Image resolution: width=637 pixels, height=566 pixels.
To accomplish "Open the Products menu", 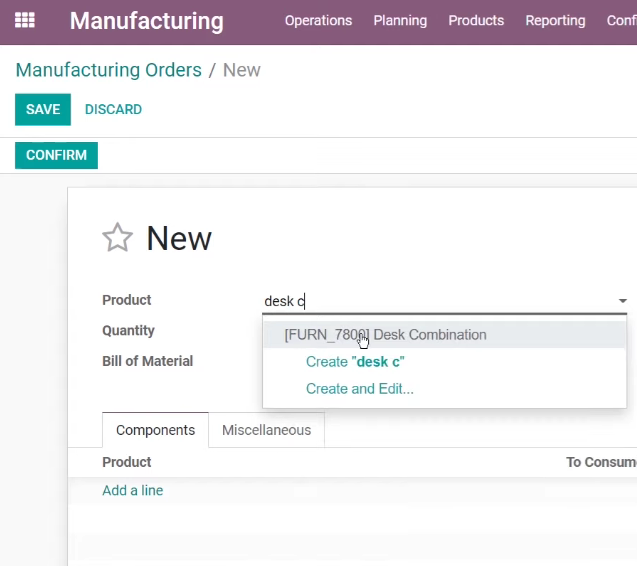I will click(476, 21).
